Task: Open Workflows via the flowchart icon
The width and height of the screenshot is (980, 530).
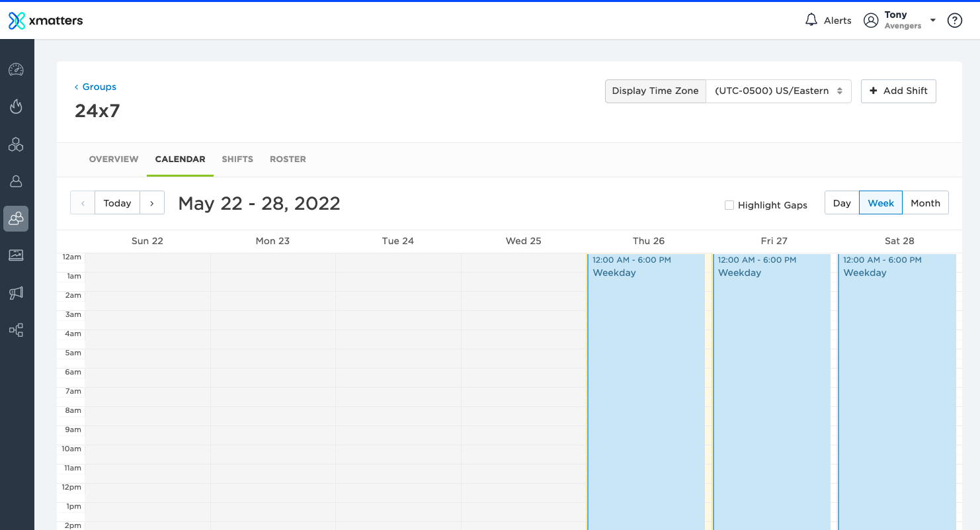Action: 16,330
